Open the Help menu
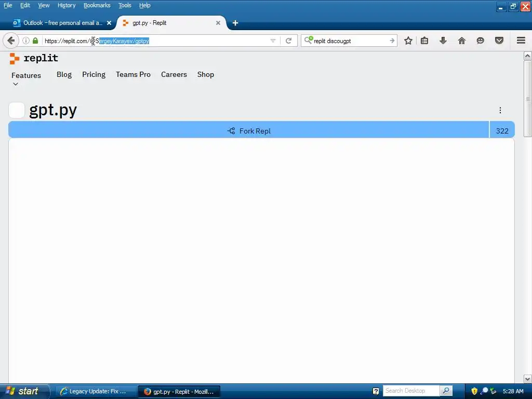This screenshot has height=399, width=532. pos(144,5)
